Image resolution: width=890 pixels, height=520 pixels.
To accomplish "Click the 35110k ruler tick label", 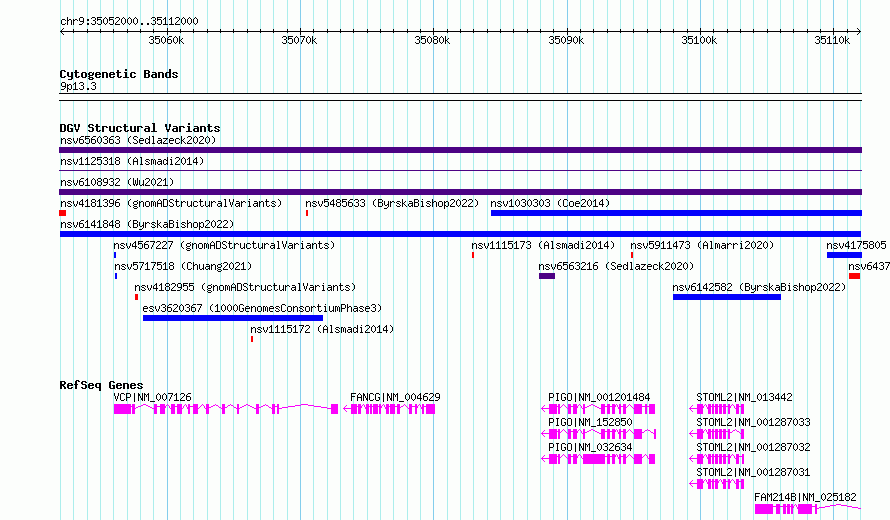I will click(x=832, y=40).
